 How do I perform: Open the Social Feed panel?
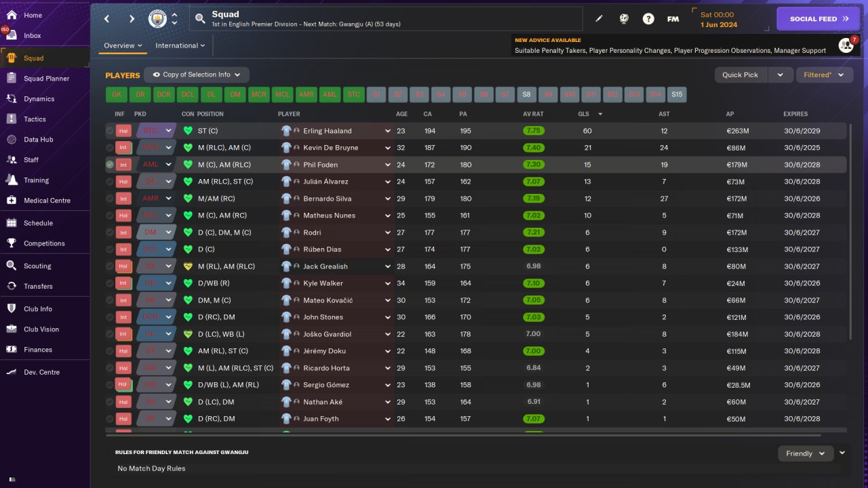click(x=819, y=19)
